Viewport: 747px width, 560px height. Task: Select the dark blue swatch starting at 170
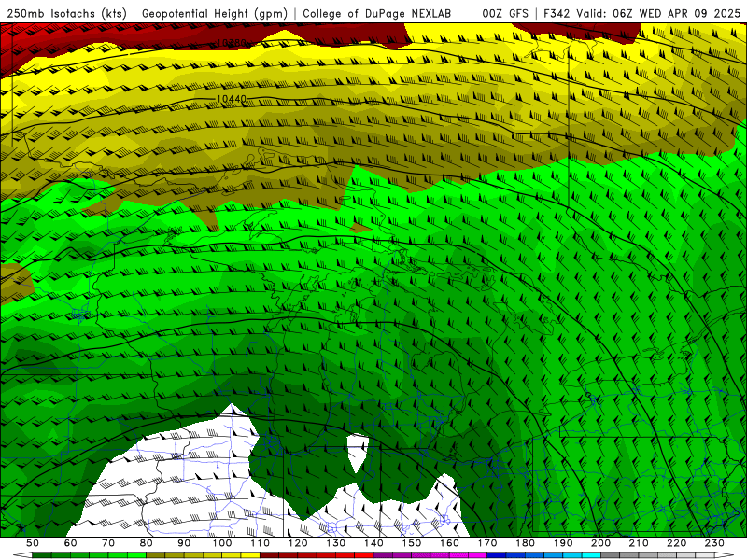497,555
